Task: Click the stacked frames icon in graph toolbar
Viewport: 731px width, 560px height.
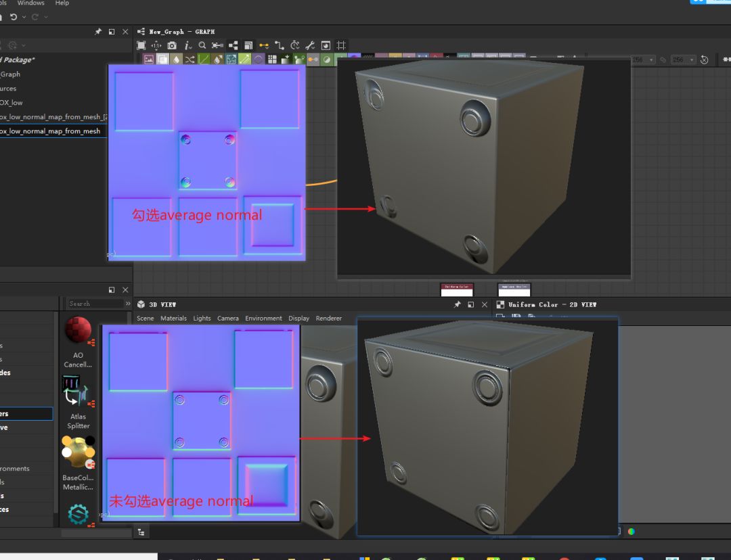Action: [x=248, y=45]
